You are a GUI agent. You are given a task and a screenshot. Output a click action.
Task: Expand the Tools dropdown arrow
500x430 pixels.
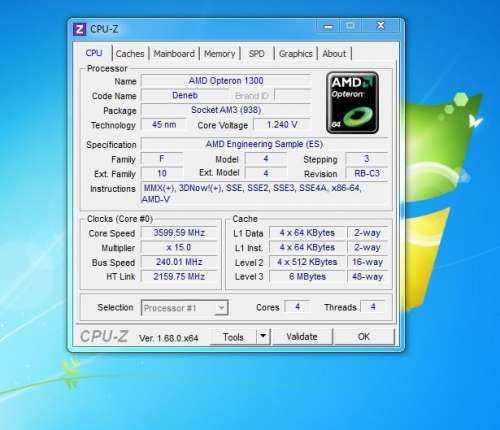click(x=263, y=336)
